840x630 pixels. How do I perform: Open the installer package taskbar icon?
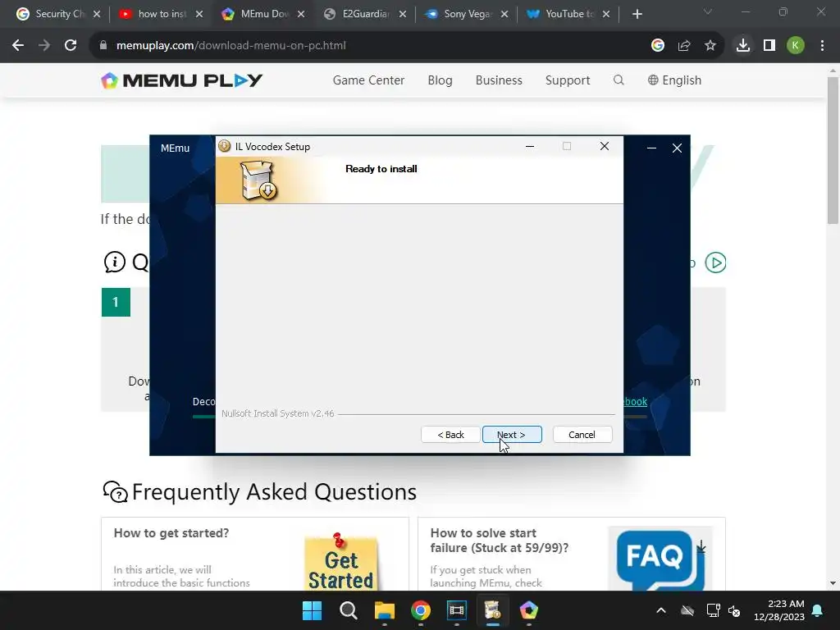(x=492, y=610)
